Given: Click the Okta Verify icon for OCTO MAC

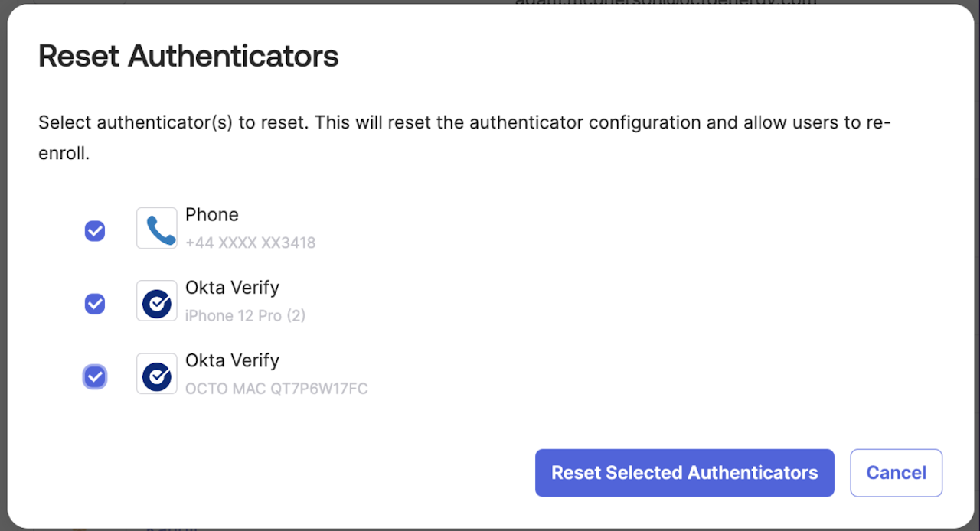Looking at the screenshot, I should click(157, 373).
